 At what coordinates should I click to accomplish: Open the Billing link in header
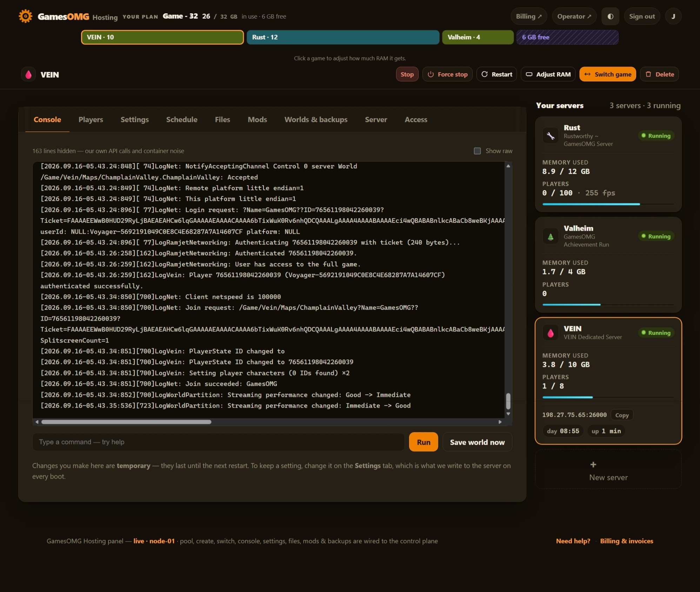pyautogui.click(x=529, y=16)
